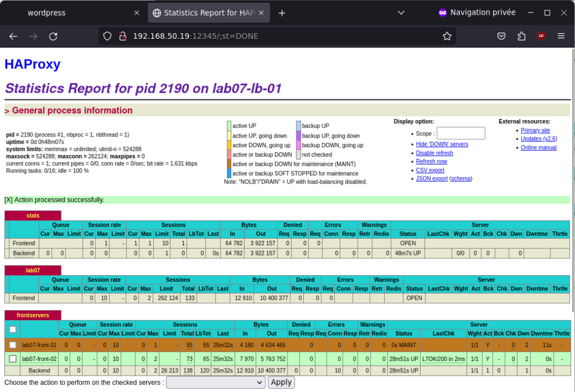Click the lab07 proxy title
Image resolution: width=575 pixels, height=392 pixels.
tap(33, 270)
